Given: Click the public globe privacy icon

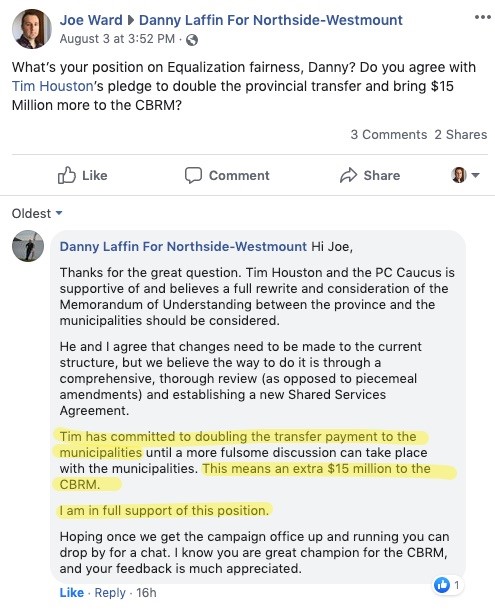Looking at the screenshot, I should 191,40.
